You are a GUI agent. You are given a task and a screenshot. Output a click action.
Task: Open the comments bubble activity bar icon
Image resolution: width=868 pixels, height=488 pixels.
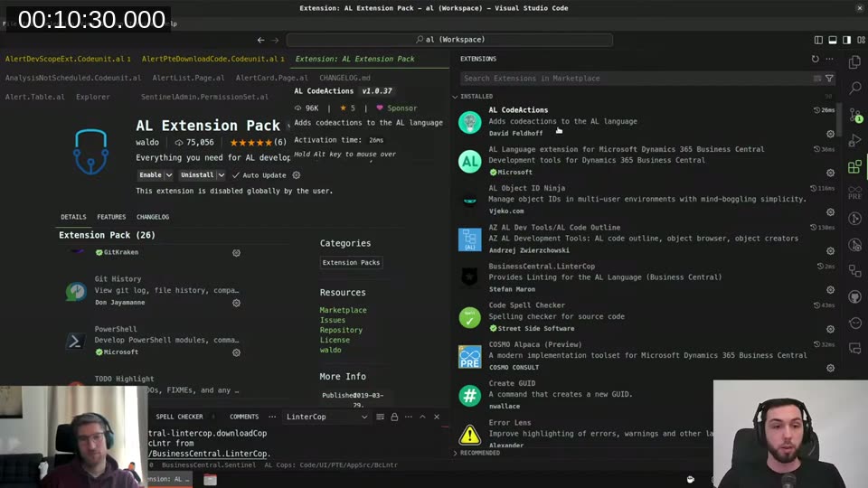tap(854, 349)
